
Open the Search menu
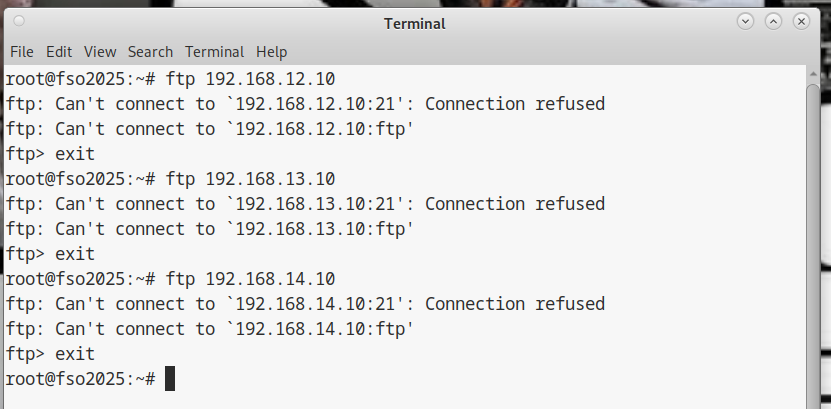(x=150, y=52)
